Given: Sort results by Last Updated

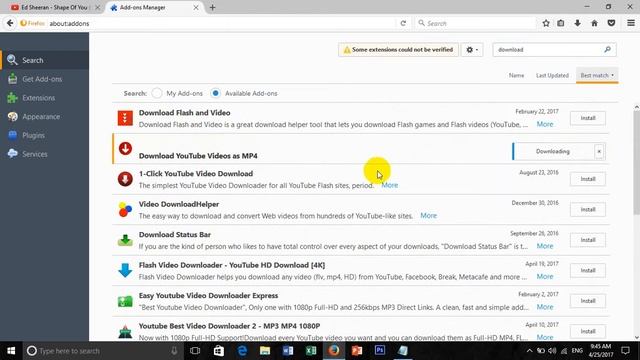Looking at the screenshot, I should coord(552,75).
